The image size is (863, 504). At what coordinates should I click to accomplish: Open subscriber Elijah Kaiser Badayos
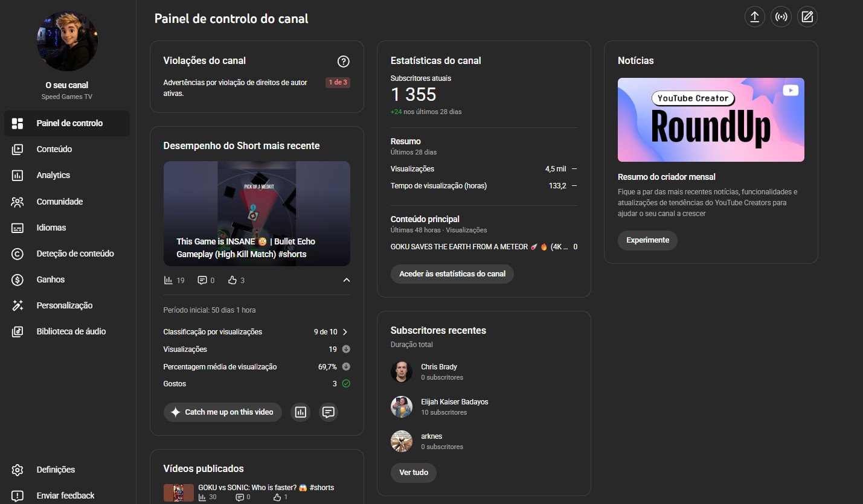tap(454, 402)
